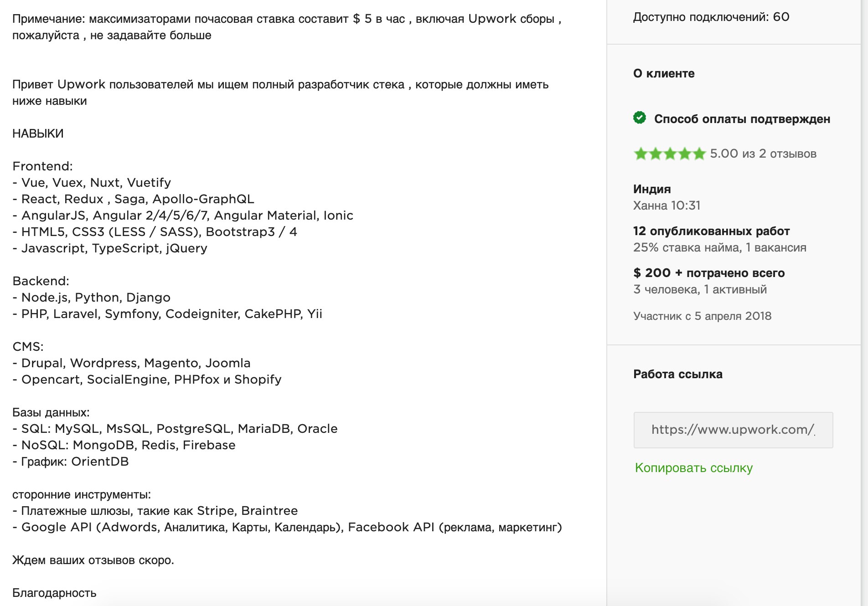
Task: Click the $ 200 + потрачено всего stat
Action: [709, 273]
